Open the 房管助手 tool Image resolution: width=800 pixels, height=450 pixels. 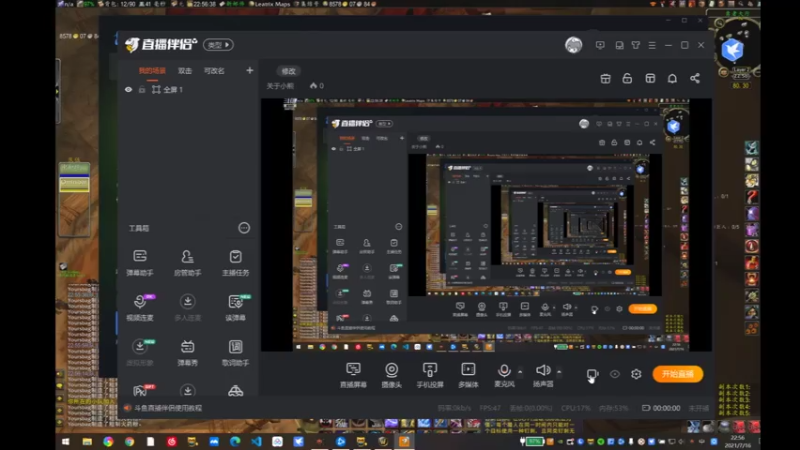click(x=187, y=262)
